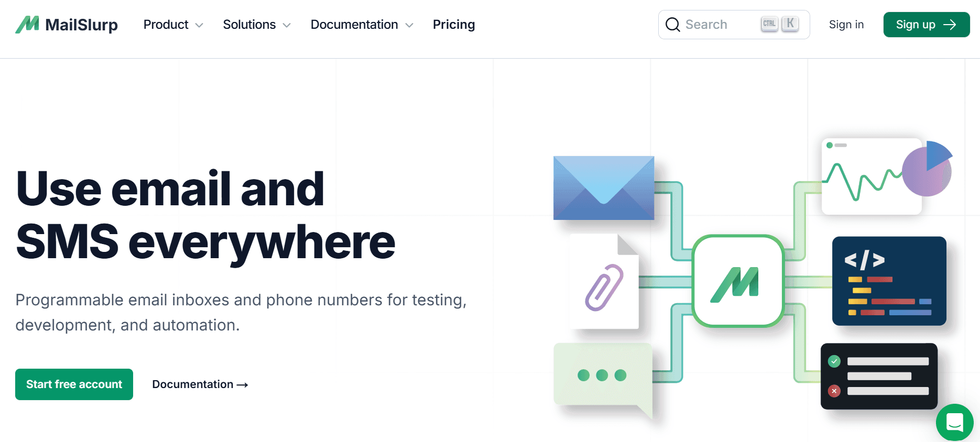Viewport: 980px width, 442px height.
Task: Click the SMS speech bubble illustration
Action: coord(603,380)
